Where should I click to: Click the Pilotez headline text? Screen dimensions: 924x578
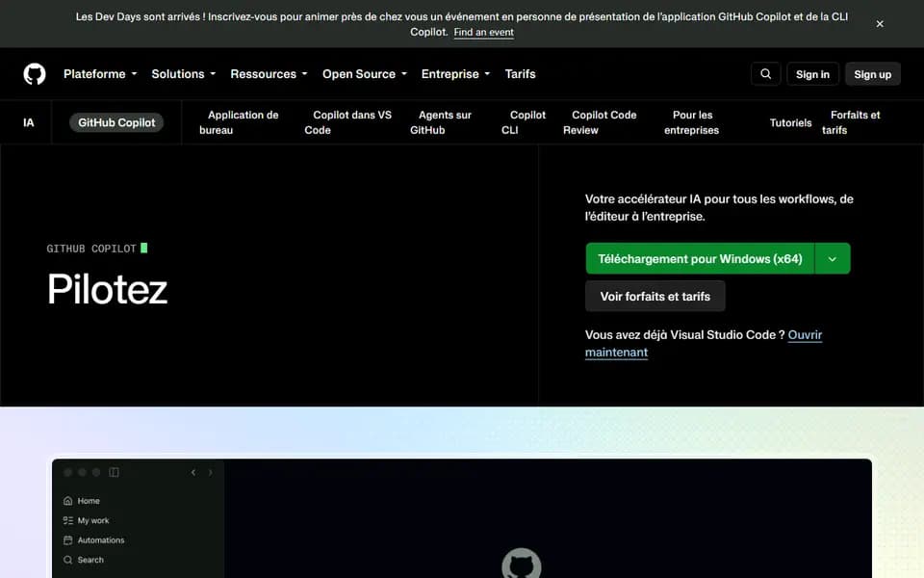[x=107, y=290]
